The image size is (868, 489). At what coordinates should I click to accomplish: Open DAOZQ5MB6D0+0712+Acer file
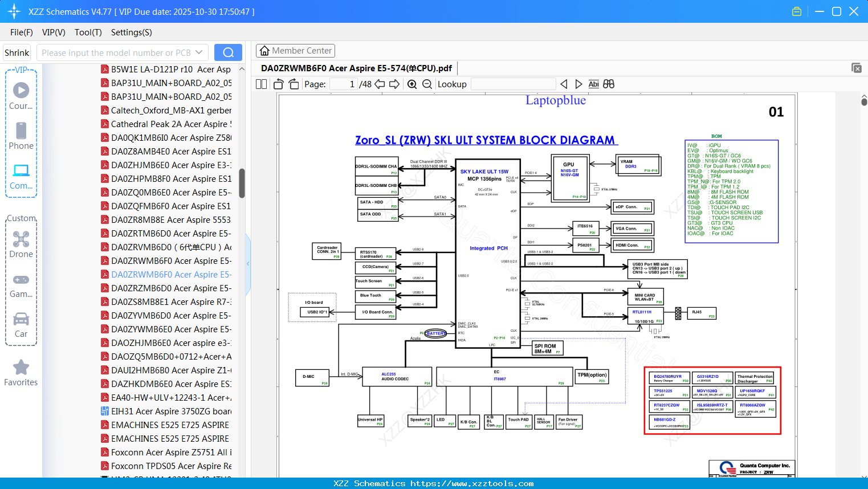[166, 357]
